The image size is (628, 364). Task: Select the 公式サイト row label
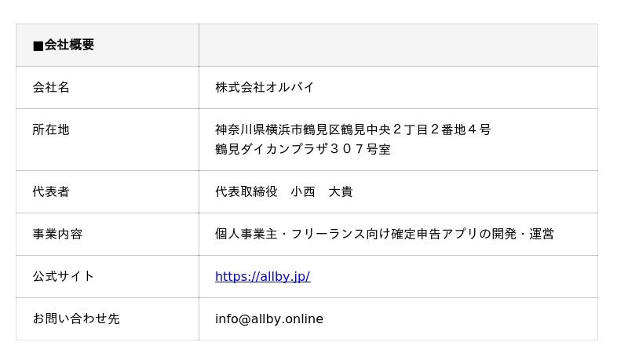(x=64, y=276)
